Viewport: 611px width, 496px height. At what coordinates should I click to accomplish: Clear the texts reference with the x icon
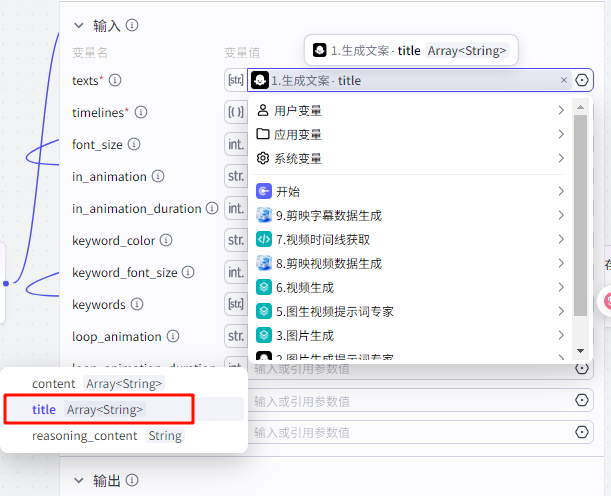(x=564, y=80)
